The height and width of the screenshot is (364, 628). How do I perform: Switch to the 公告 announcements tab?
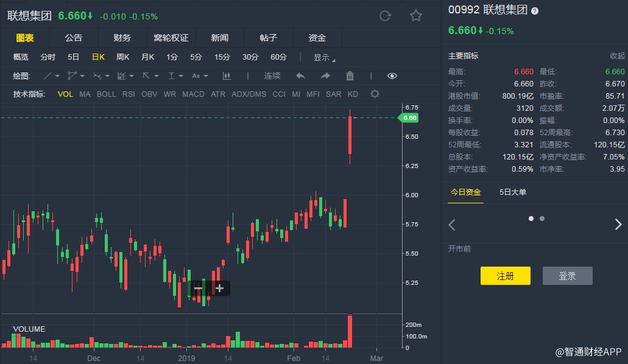(x=73, y=38)
